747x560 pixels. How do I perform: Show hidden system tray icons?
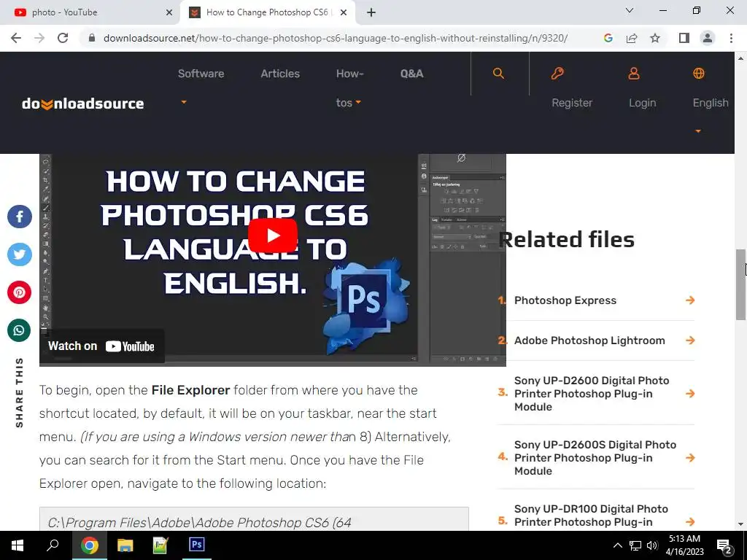(x=617, y=545)
